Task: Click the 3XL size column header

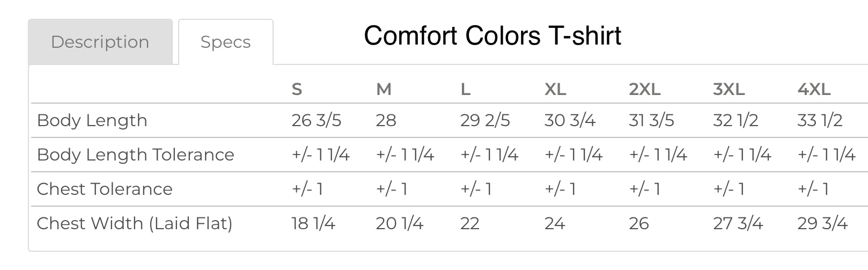Action: tap(729, 89)
